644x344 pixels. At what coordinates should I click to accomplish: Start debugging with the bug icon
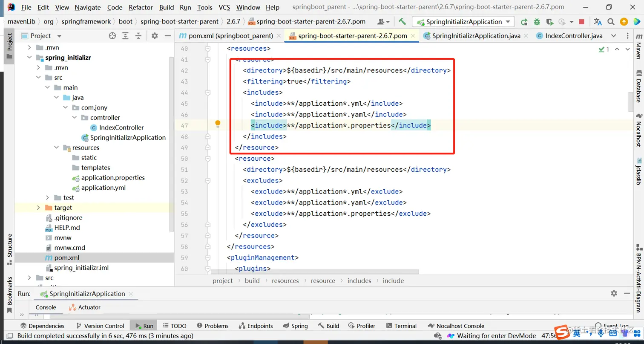pos(537,22)
